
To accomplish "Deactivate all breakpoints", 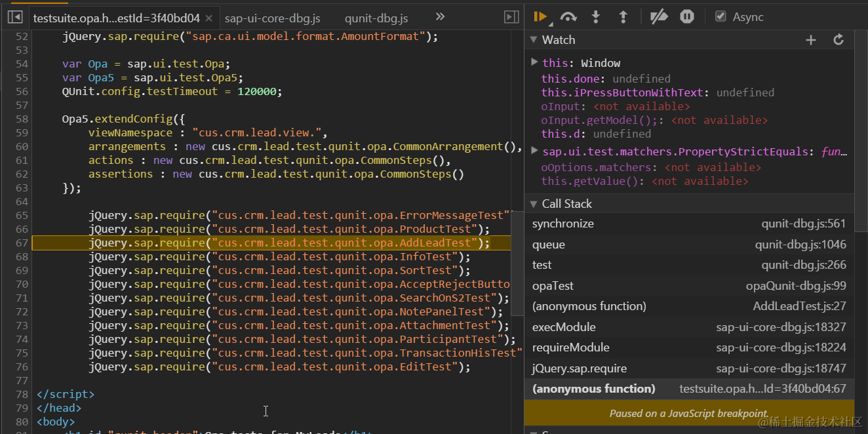I will pyautogui.click(x=658, y=17).
